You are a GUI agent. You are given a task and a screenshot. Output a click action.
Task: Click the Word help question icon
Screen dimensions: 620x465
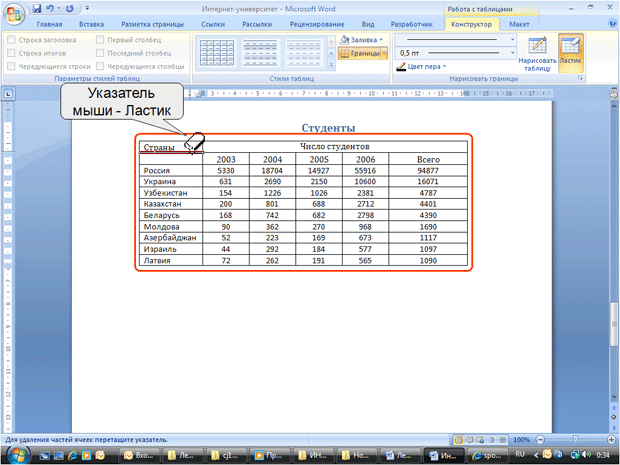coord(612,23)
